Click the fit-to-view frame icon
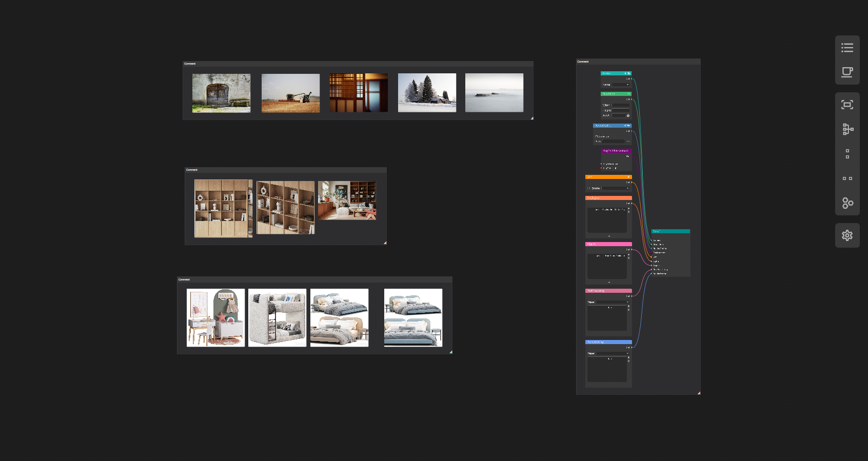The image size is (868, 461). tap(847, 105)
